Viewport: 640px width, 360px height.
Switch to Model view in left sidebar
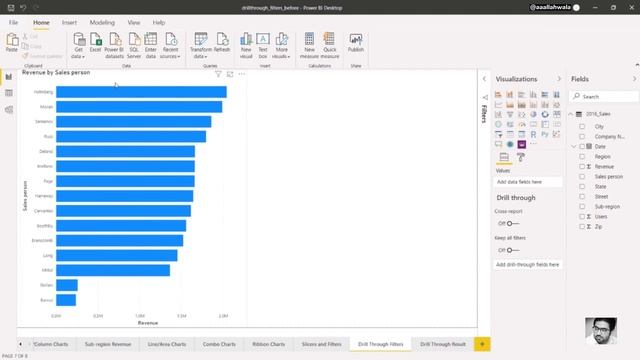[x=9, y=110]
